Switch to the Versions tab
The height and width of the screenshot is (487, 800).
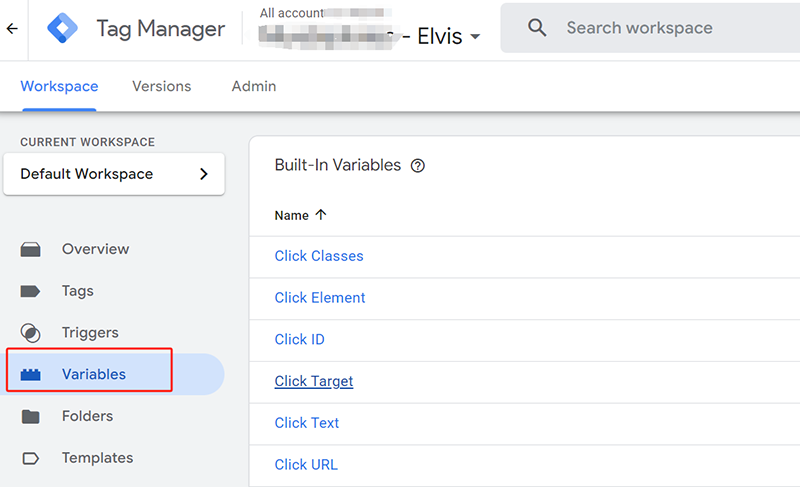point(161,86)
